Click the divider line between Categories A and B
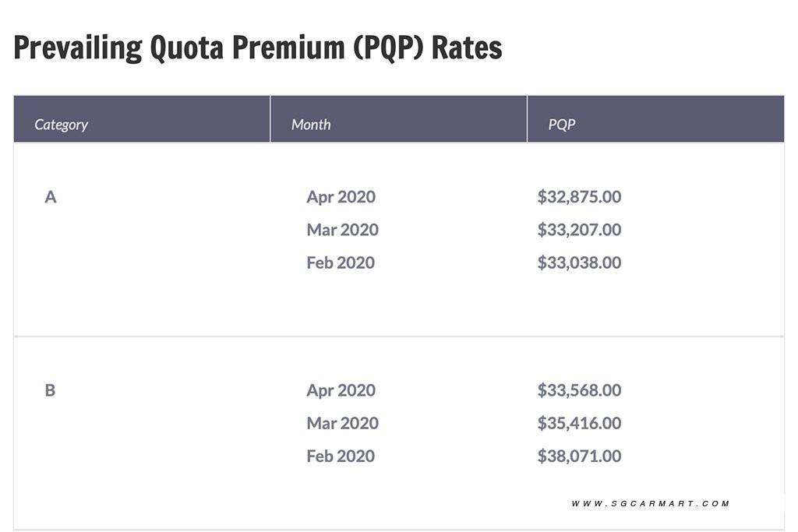This screenshot has width=798, height=532. point(399,336)
